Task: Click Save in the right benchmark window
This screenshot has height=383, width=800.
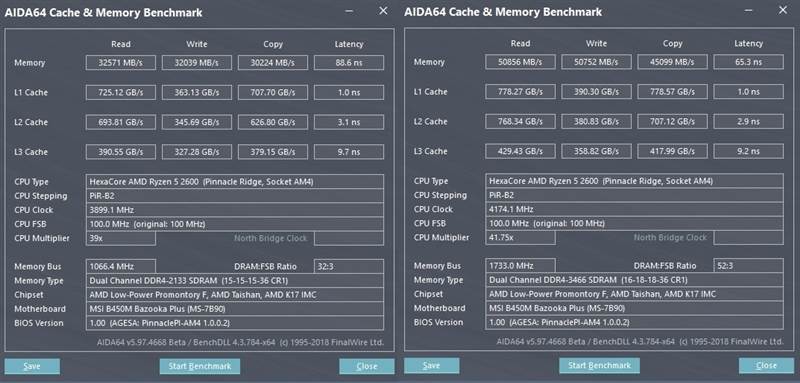Action: tap(432, 366)
